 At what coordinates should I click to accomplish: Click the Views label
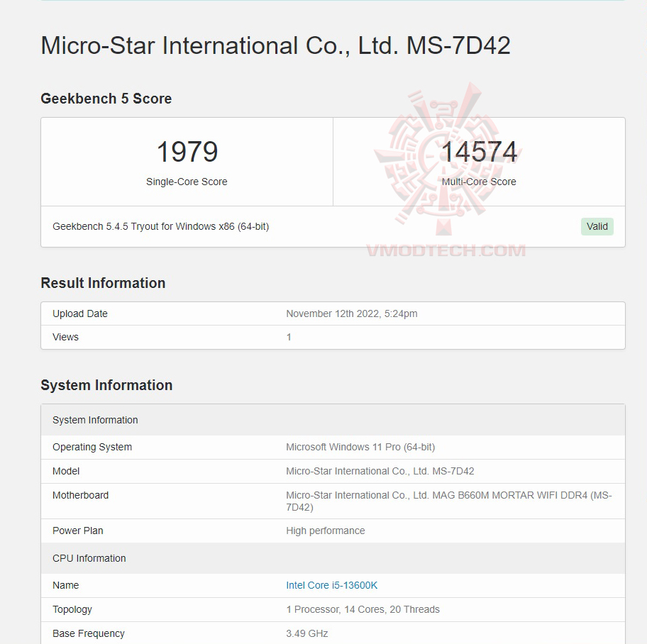[x=65, y=337]
